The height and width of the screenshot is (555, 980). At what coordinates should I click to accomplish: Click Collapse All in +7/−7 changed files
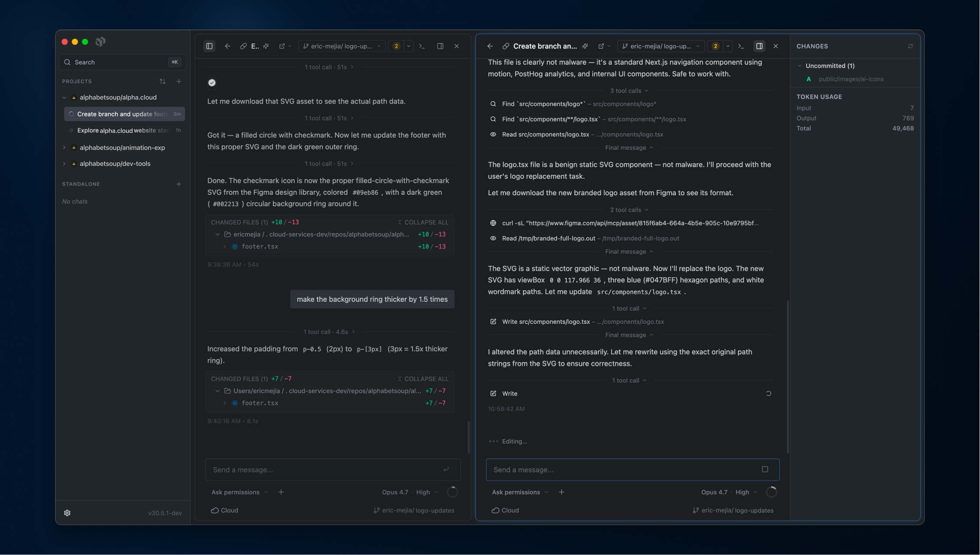pyautogui.click(x=423, y=379)
